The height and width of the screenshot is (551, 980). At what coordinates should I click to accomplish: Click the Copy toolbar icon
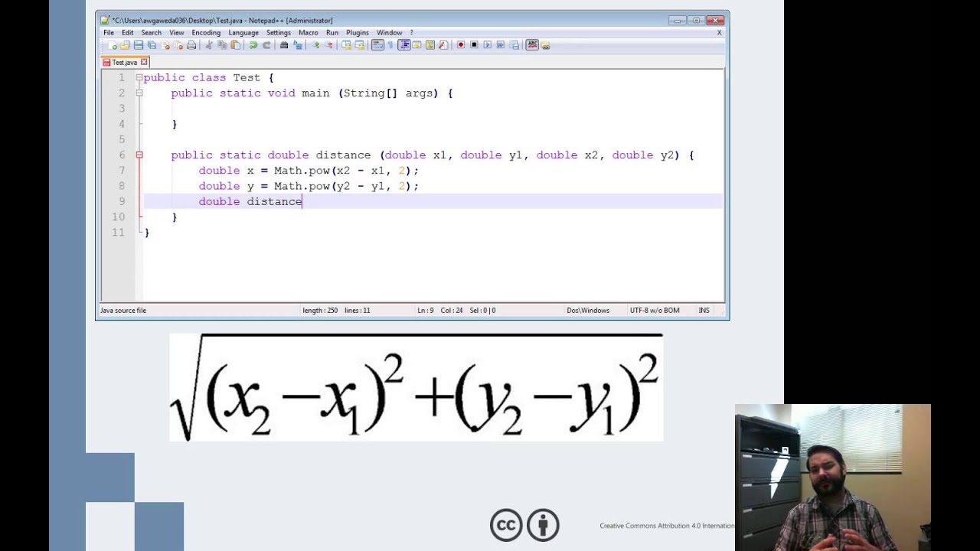[223, 45]
